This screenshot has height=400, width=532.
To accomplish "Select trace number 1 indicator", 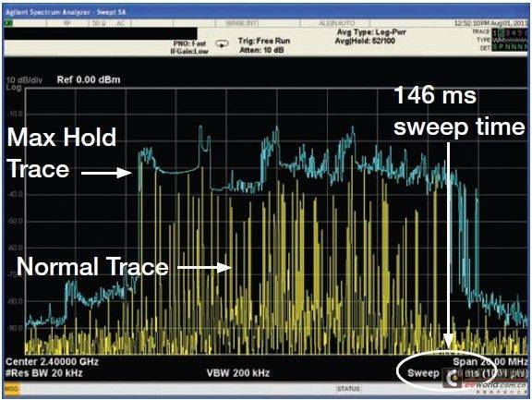I will click(496, 32).
